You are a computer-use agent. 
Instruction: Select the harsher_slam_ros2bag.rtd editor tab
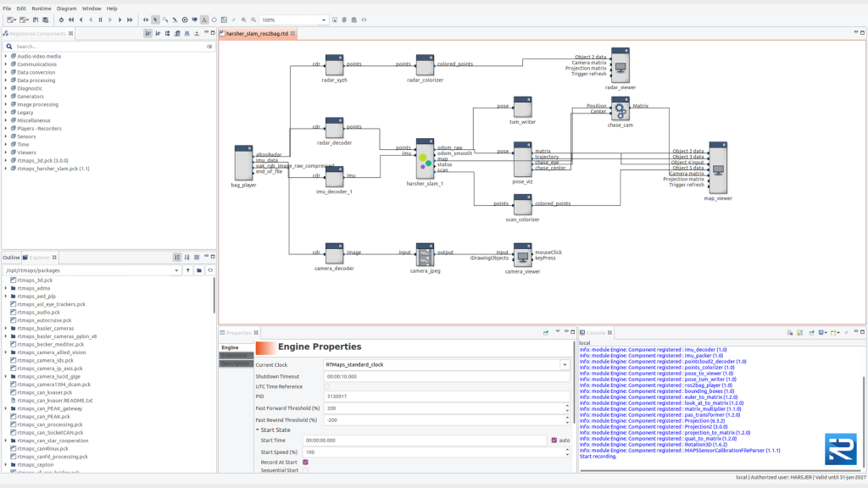click(x=257, y=34)
